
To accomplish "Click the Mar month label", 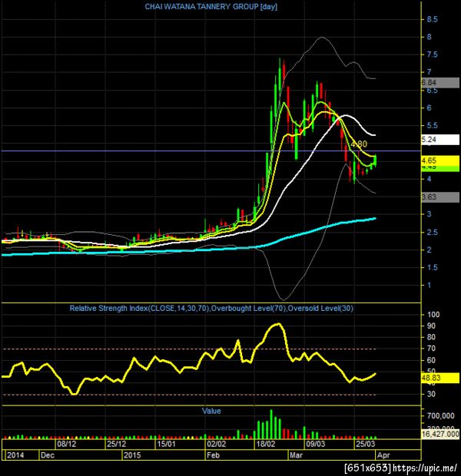I will point(296,455).
